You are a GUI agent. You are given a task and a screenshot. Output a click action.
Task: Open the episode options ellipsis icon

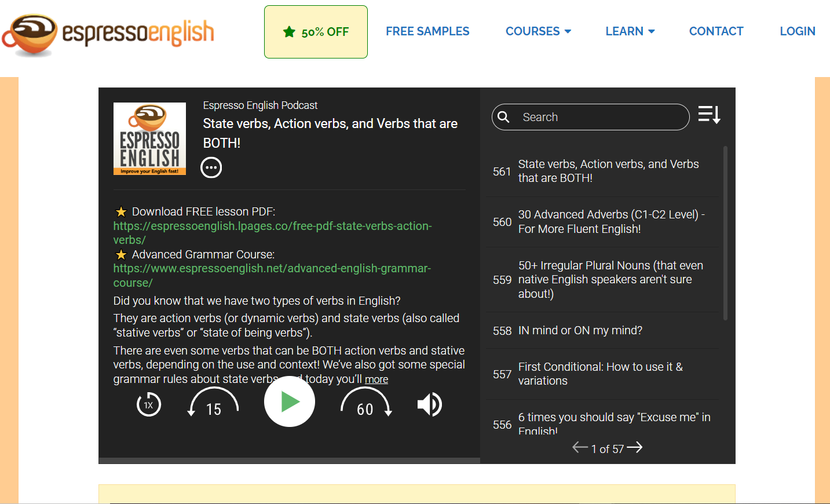211,167
